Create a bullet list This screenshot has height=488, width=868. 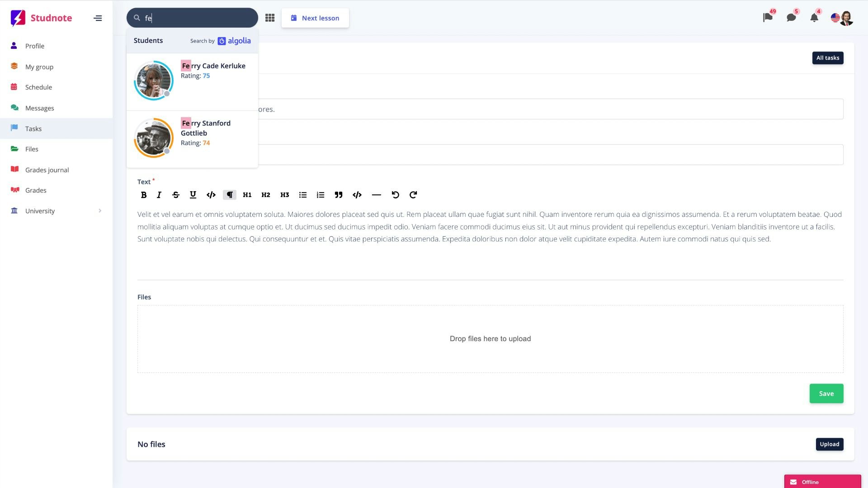(303, 195)
